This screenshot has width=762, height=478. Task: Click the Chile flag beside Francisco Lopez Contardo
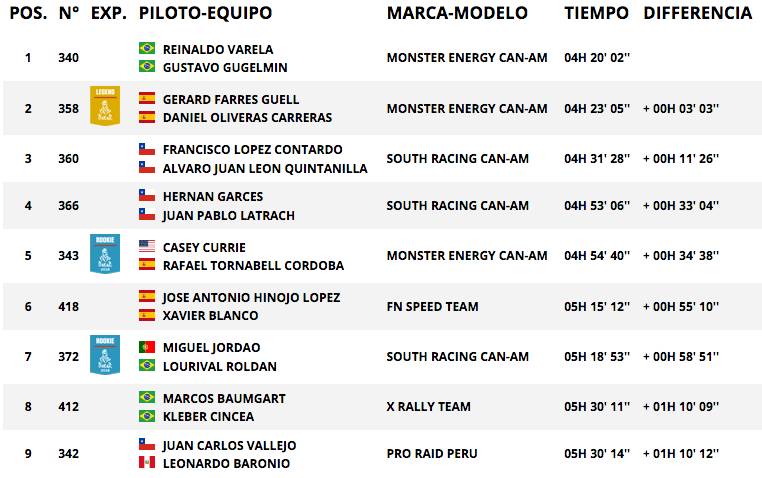point(147,149)
